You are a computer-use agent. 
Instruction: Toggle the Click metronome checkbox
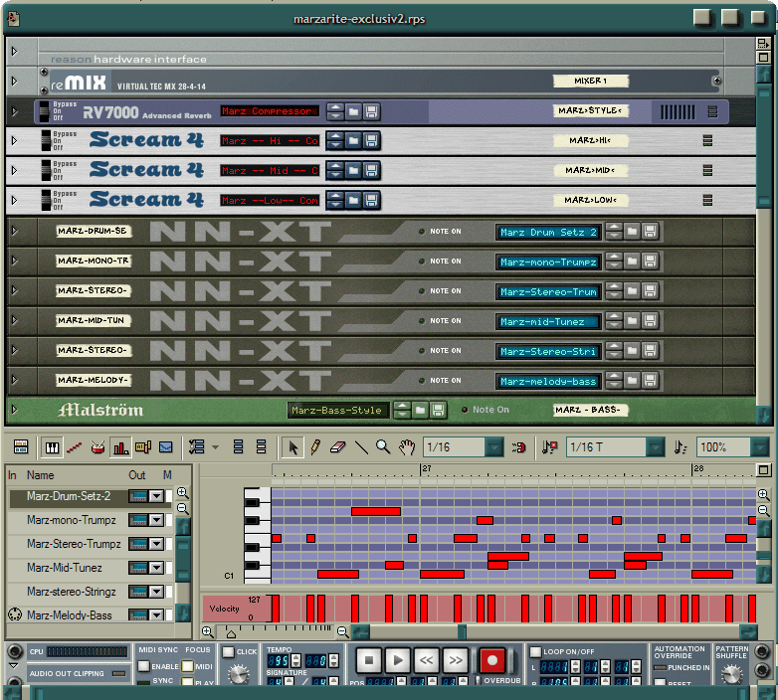(228, 652)
